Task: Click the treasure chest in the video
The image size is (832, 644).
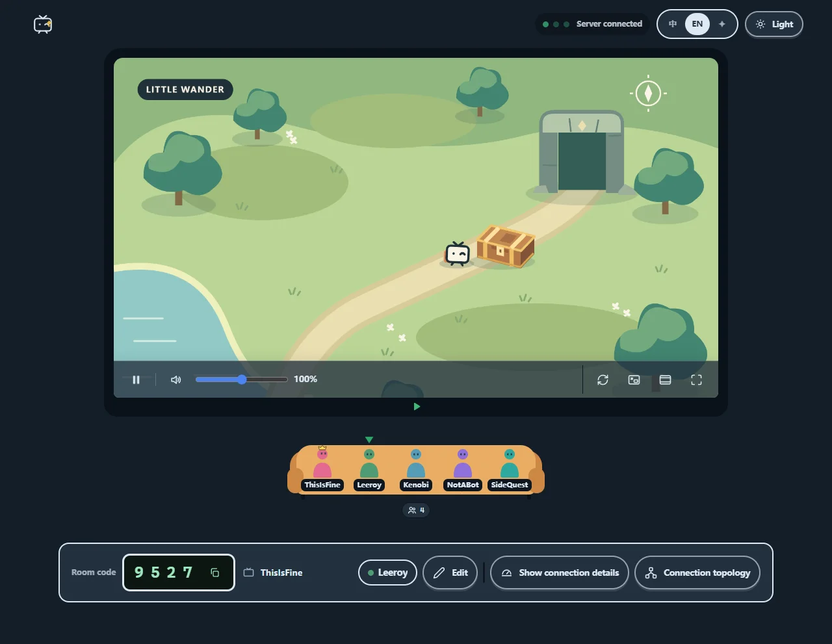Action: tap(505, 247)
